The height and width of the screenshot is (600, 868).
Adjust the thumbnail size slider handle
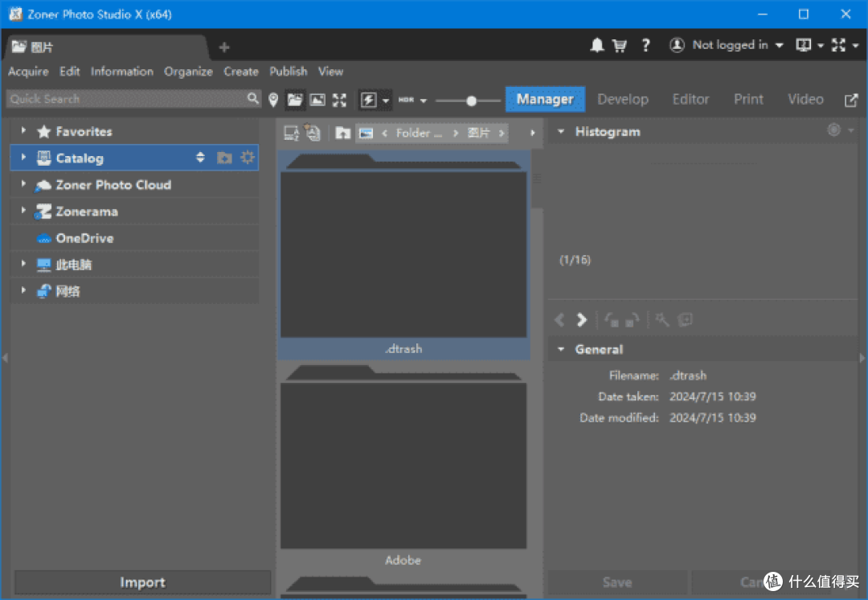471,101
